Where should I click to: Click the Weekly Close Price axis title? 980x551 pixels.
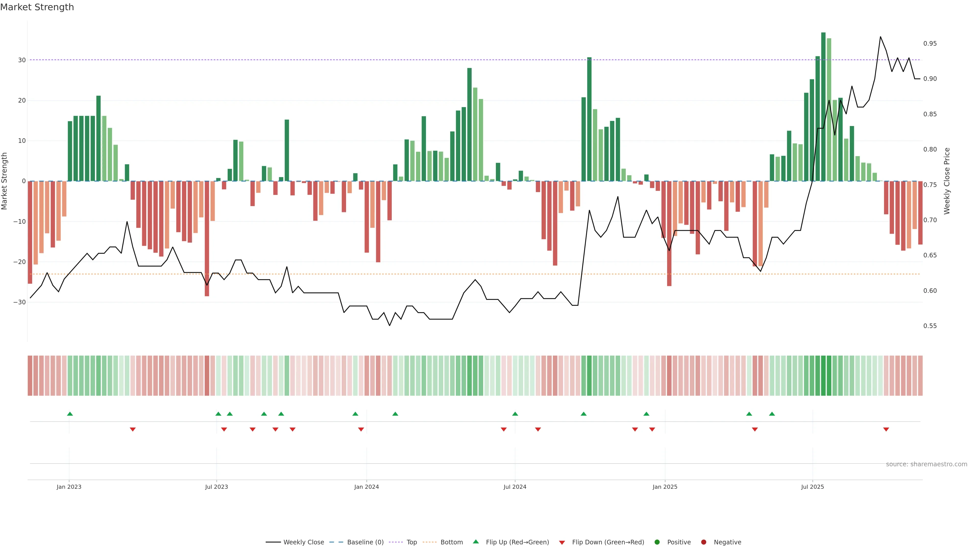(947, 181)
